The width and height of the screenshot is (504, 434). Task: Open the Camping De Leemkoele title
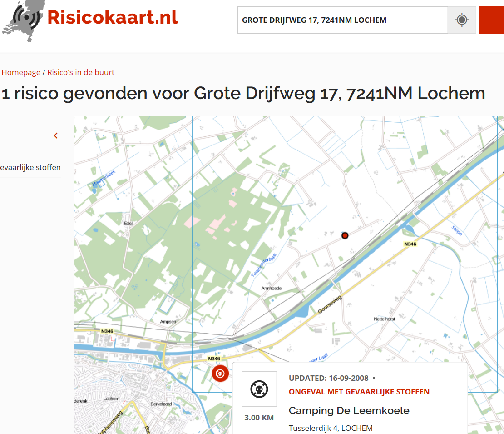tap(349, 410)
